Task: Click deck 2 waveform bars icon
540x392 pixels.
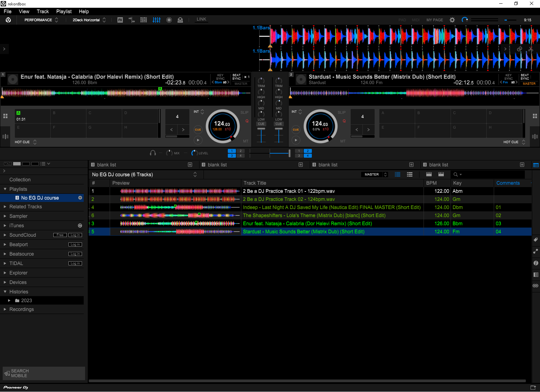Action: click(535, 136)
